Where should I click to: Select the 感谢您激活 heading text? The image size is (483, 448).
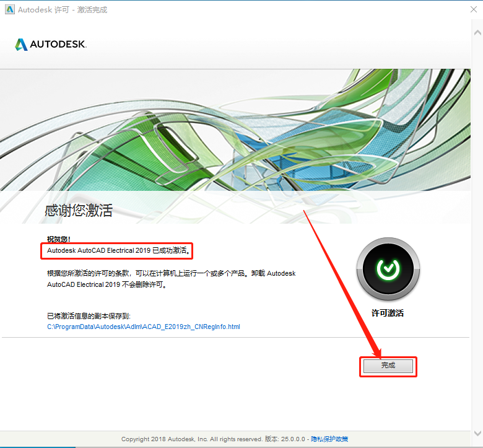tap(79, 210)
